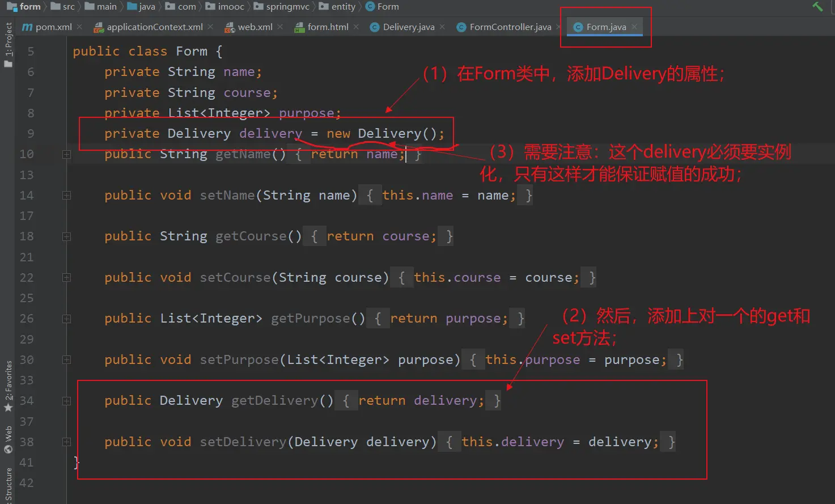Screen dimensions: 835x504
Task: Expand the folded getName method
Action: [66, 154]
